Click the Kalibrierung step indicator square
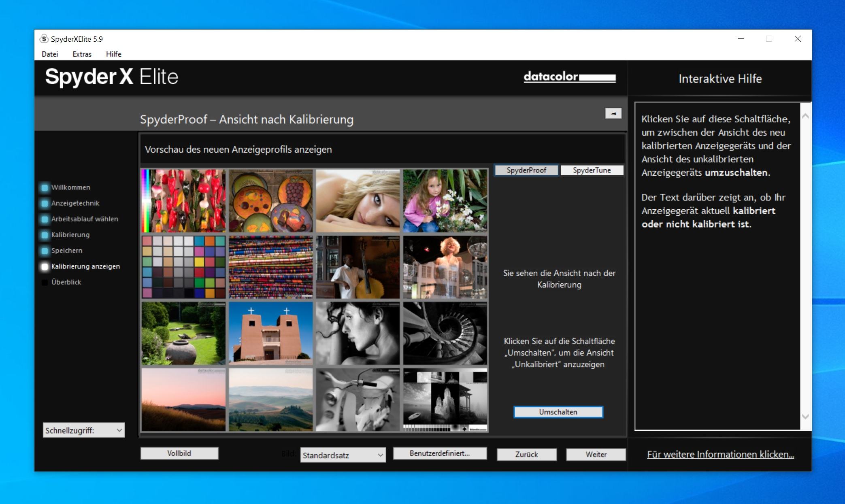 (45, 235)
